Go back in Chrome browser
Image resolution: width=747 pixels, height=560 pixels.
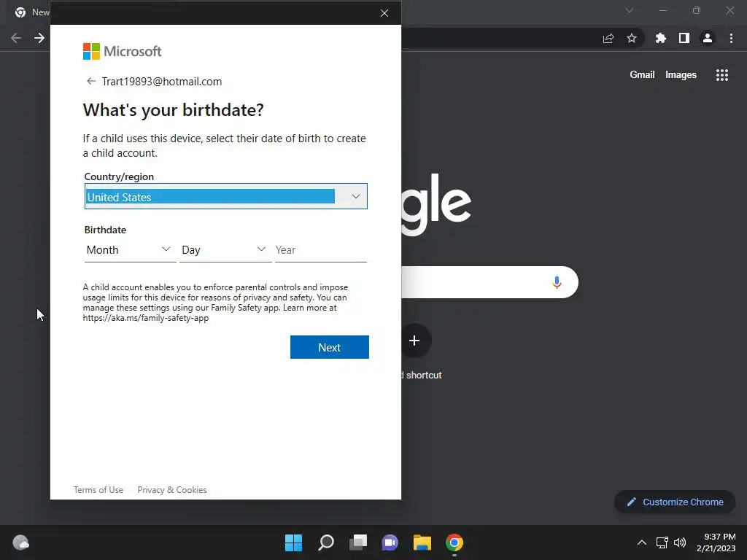click(16, 38)
